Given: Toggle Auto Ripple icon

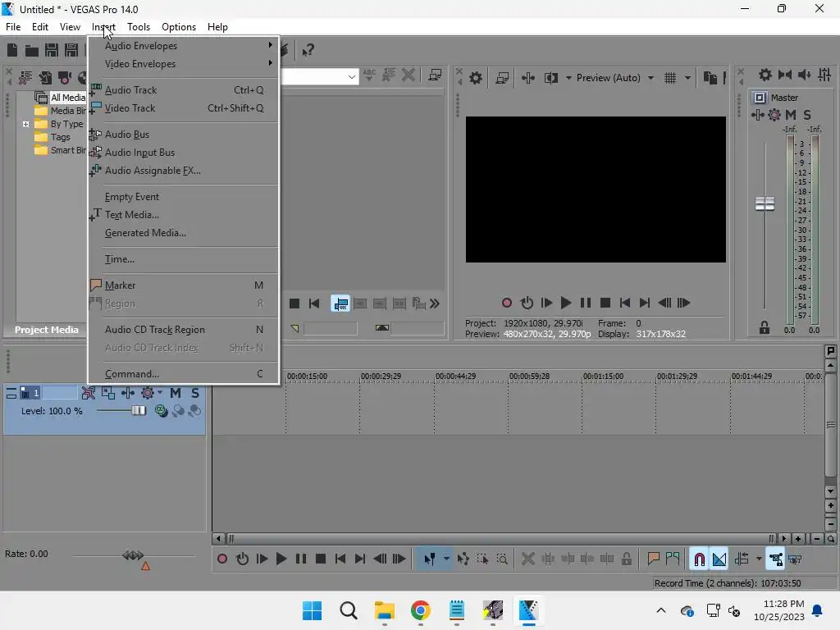Looking at the screenshot, I should coord(742,559).
